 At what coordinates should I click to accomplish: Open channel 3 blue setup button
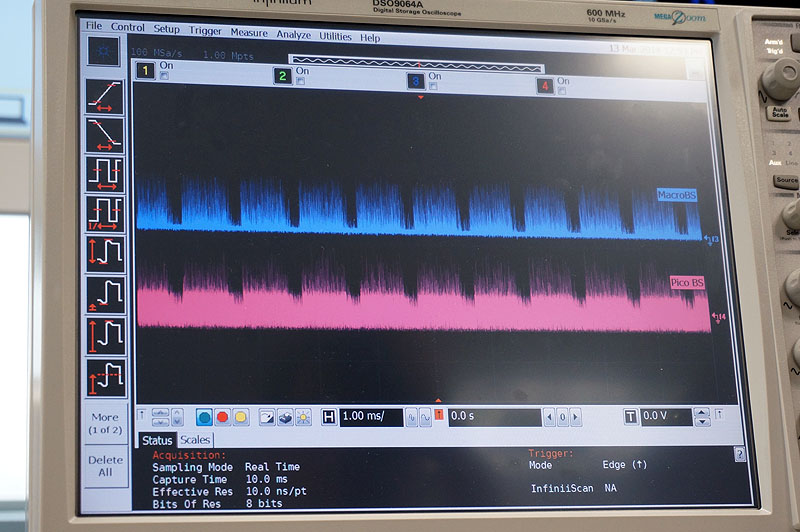(416, 81)
